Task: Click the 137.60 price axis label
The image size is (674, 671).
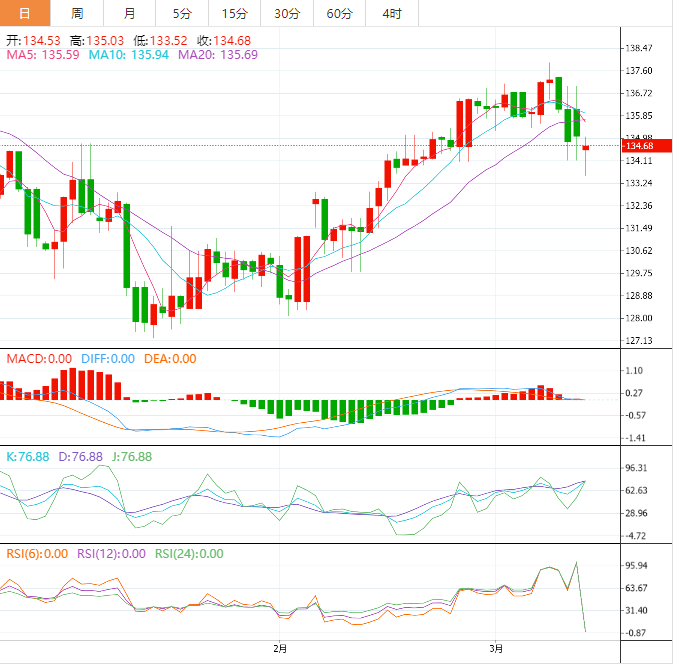Action: (639, 70)
